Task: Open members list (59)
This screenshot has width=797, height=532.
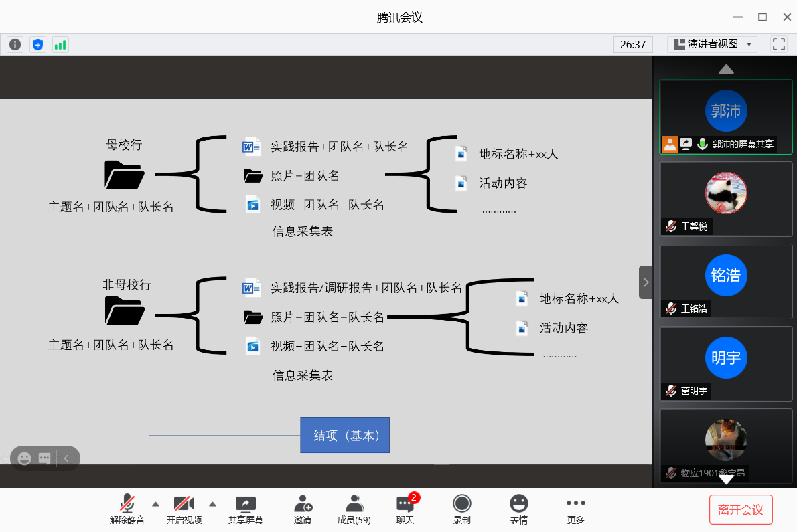Action: [x=354, y=509]
